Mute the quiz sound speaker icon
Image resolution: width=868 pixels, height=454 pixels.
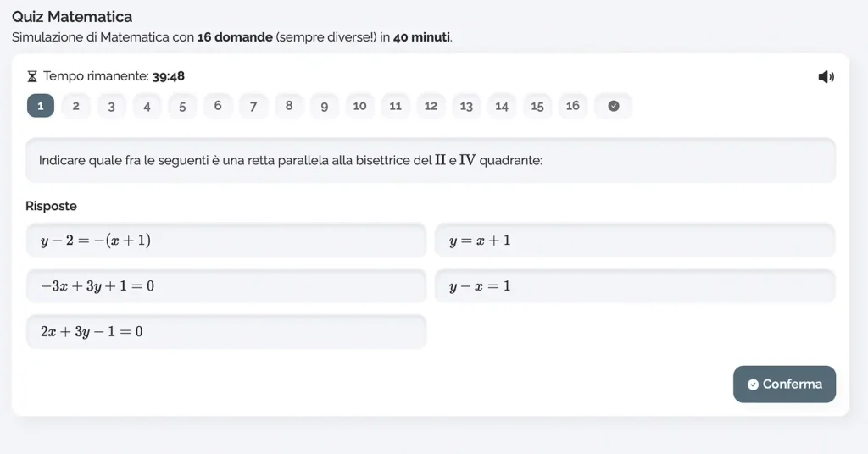(826, 77)
